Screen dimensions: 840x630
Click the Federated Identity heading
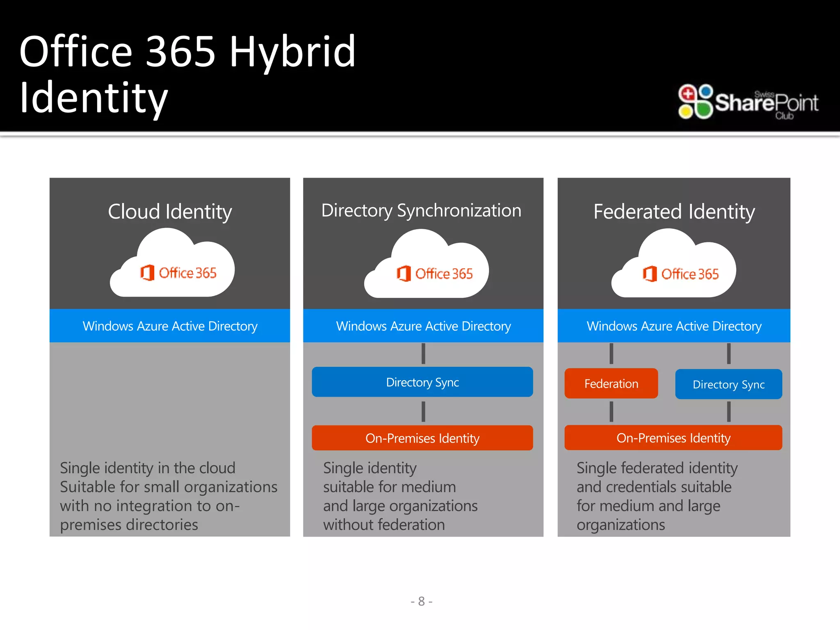tap(674, 212)
